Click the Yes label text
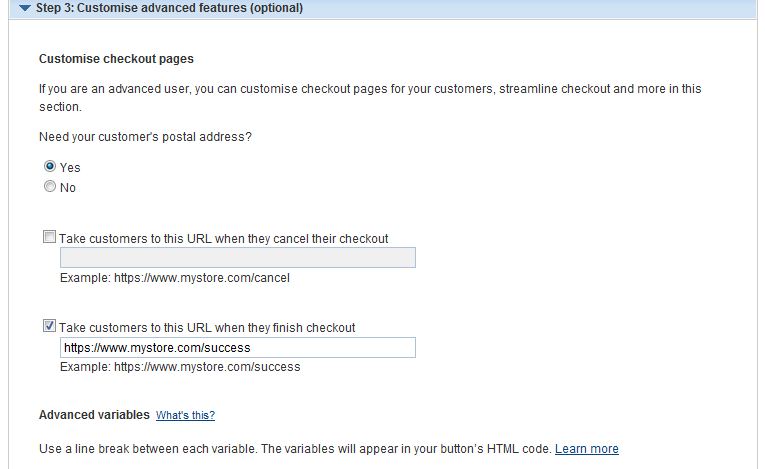Screen dimensions: 765x469 [x=70, y=168]
